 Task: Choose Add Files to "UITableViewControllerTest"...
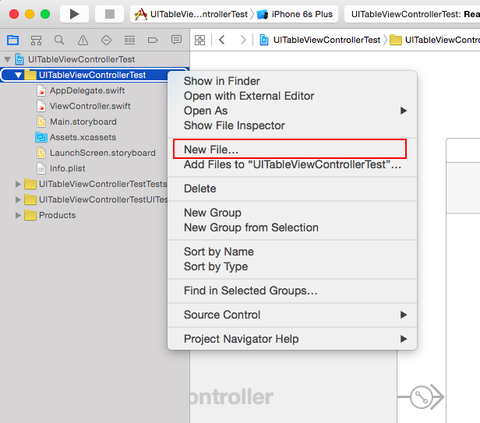tap(292, 165)
